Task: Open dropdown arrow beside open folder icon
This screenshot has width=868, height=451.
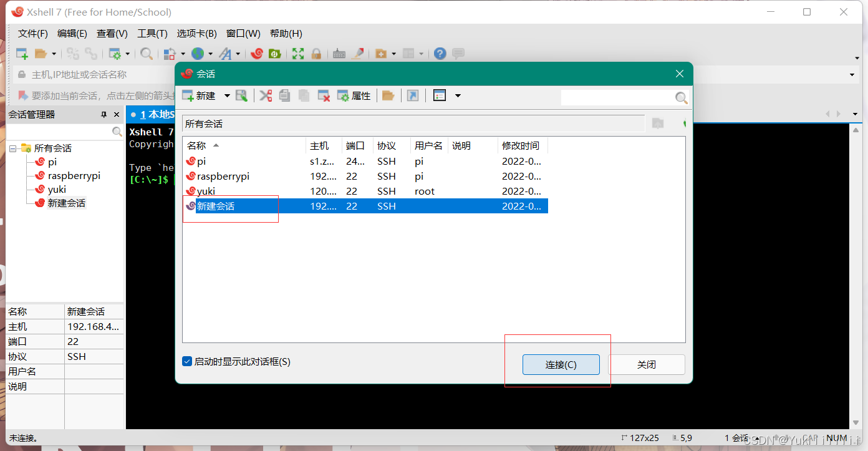Action: point(54,54)
